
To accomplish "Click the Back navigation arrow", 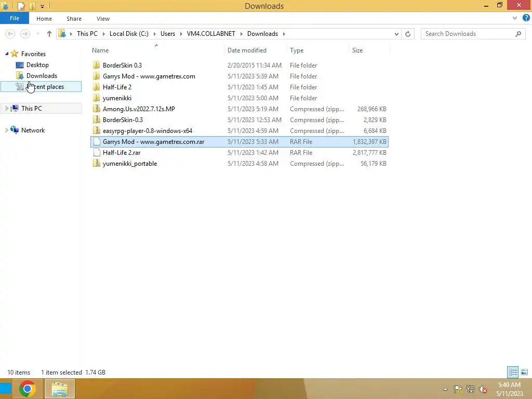I will 10,34.
